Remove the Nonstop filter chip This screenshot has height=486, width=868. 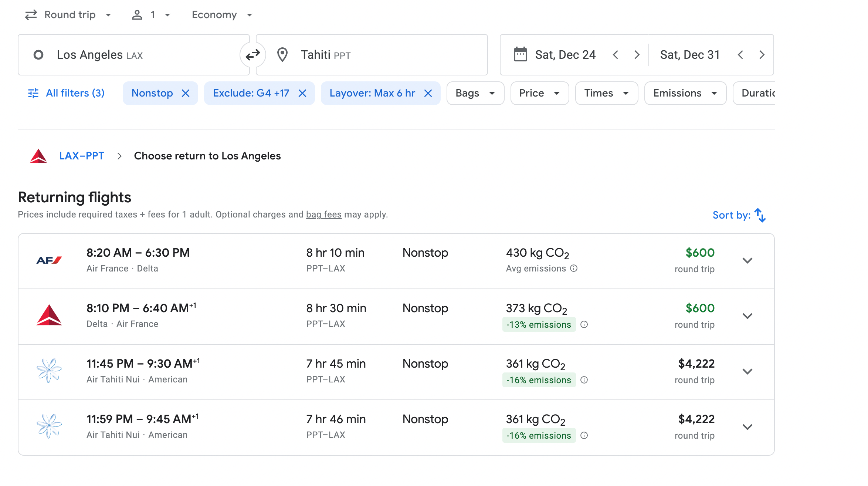(186, 93)
